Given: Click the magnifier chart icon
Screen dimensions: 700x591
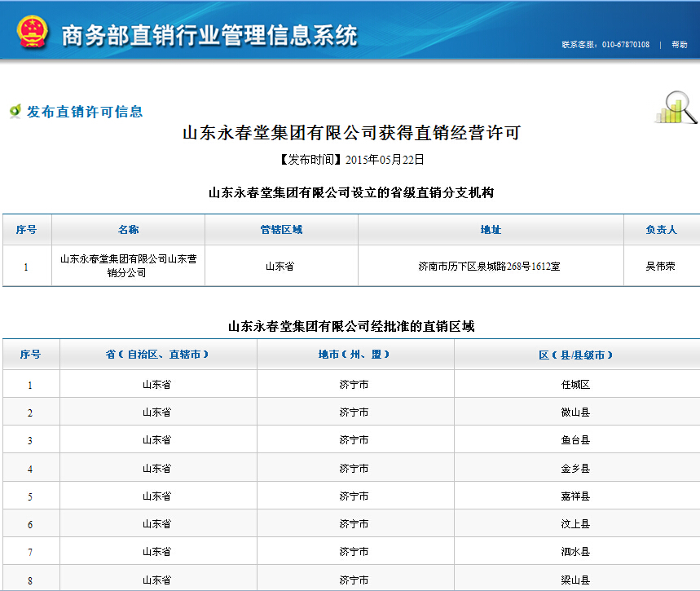Looking at the screenshot, I should coord(676,108).
